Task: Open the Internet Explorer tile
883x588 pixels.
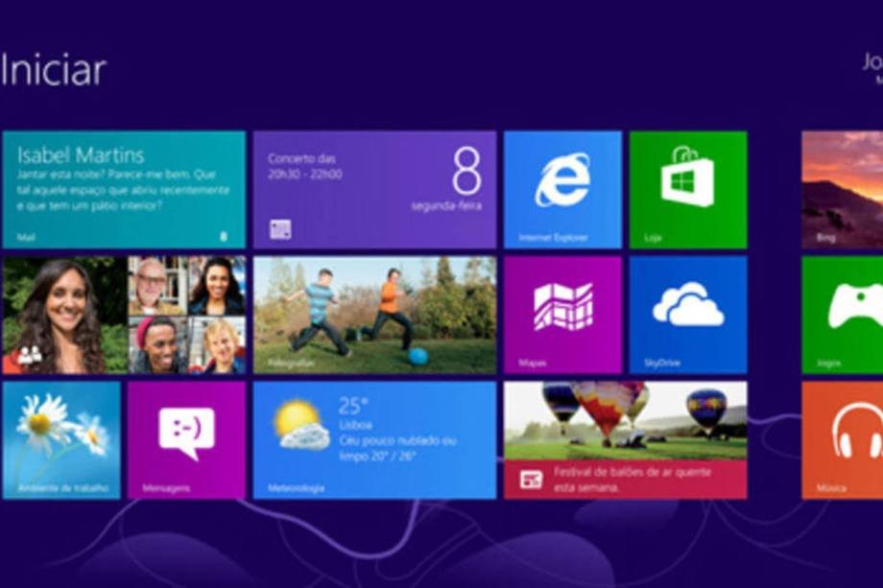Action: [x=562, y=190]
